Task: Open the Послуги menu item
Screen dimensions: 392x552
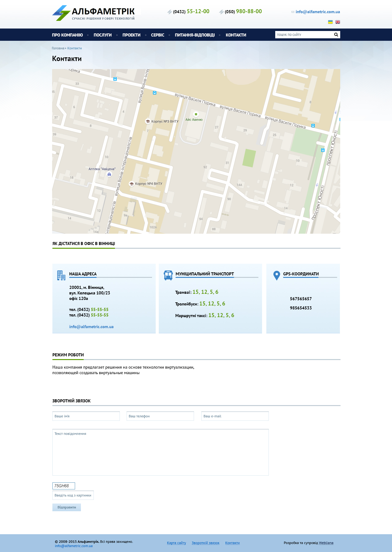Action: pos(103,35)
